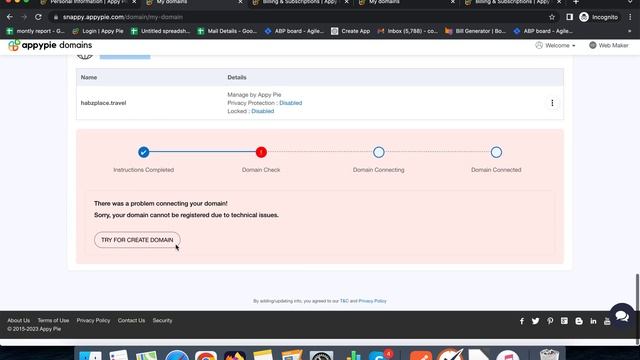Open the Trash in the Dock
Screen dimensions: 640x360
pyautogui.click(x=549, y=355)
